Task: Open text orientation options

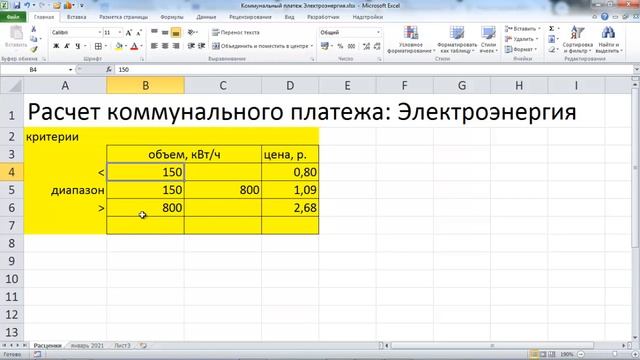Action: (192, 32)
